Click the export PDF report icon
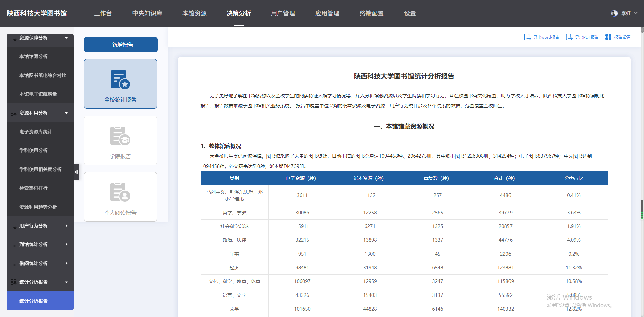 [569, 37]
